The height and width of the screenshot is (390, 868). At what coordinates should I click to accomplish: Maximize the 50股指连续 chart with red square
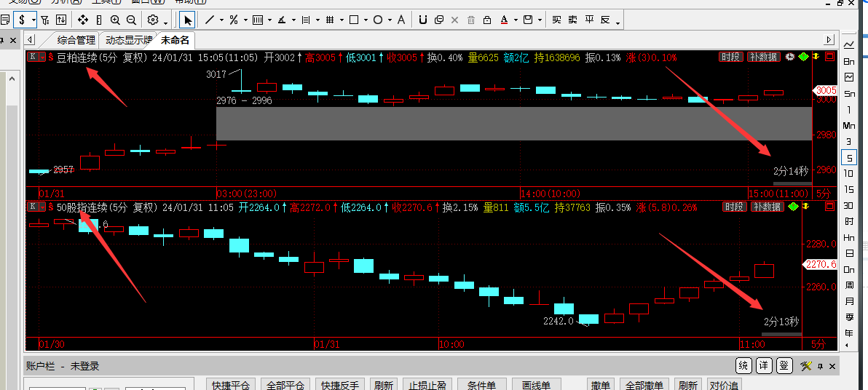tap(829, 207)
